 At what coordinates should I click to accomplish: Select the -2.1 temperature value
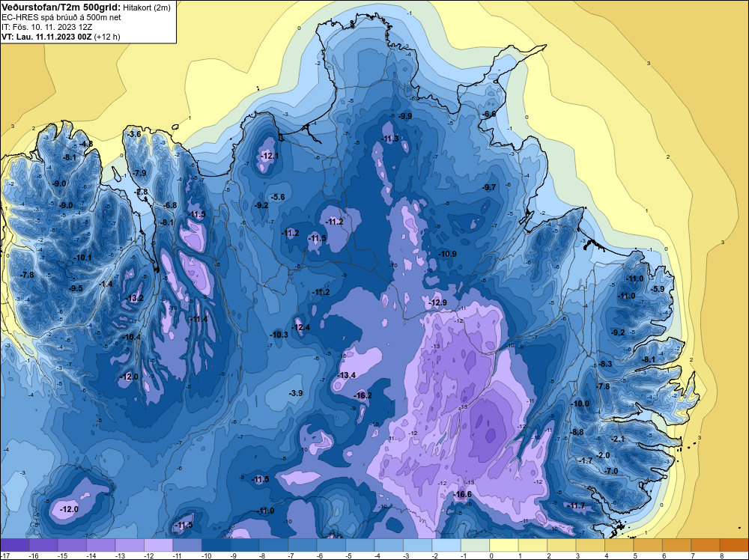618,439
